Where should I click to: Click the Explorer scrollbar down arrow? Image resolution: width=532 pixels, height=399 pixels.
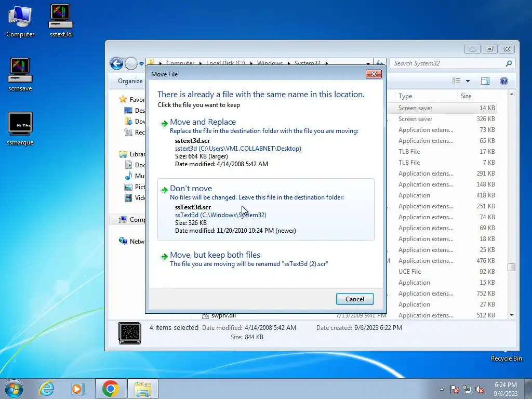[x=512, y=315]
